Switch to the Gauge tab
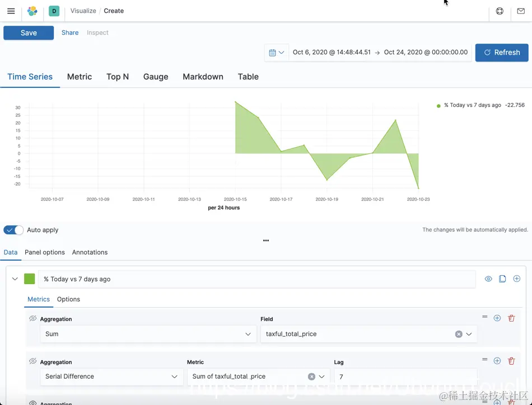The width and height of the screenshot is (532, 405). [x=156, y=77]
